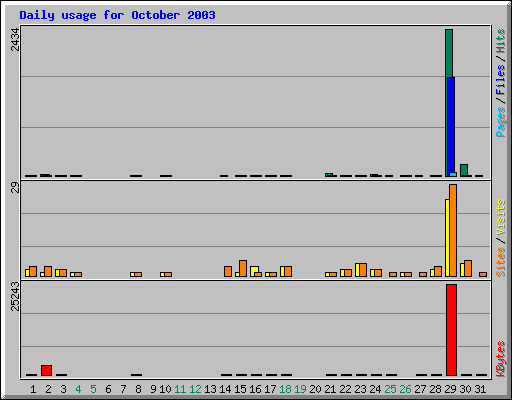Viewport: 512px width, 400px height.
Task: Click the yellow 'Visits' legend label
Action: pyautogui.click(x=500, y=217)
